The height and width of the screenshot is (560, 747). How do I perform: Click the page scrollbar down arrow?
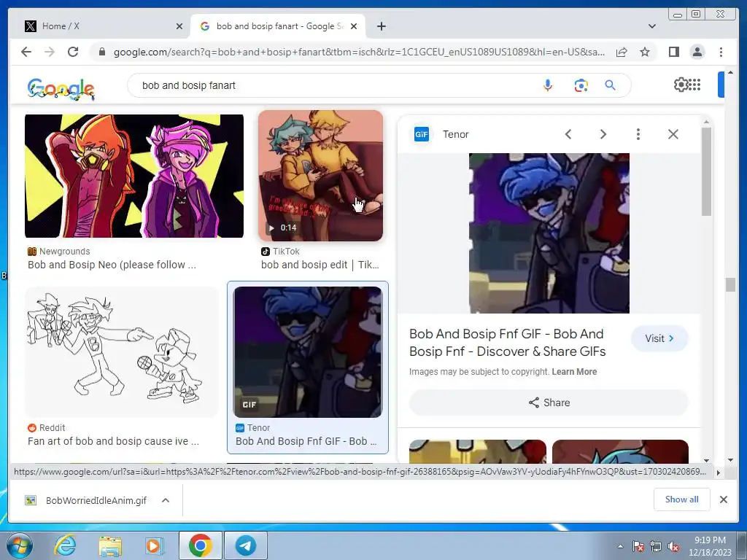730,460
